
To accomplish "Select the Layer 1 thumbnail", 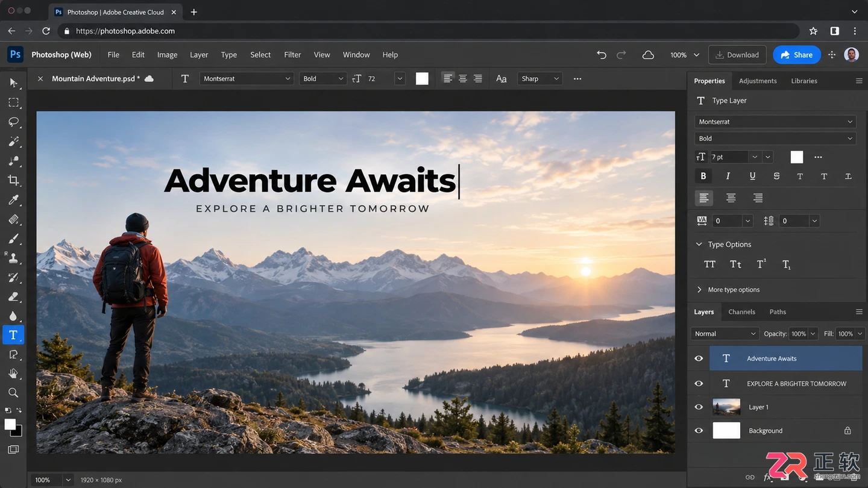I will [x=726, y=407].
